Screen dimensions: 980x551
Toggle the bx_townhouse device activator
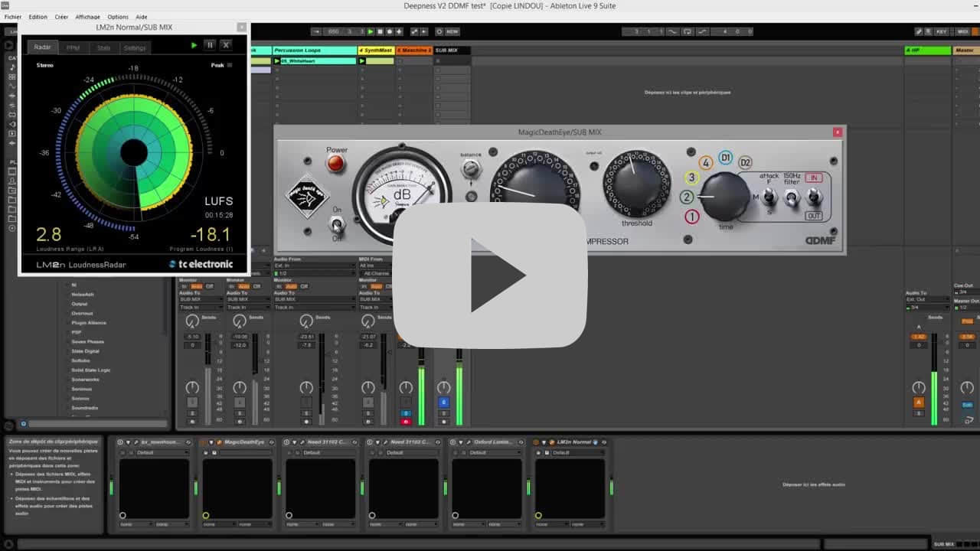coord(121,442)
